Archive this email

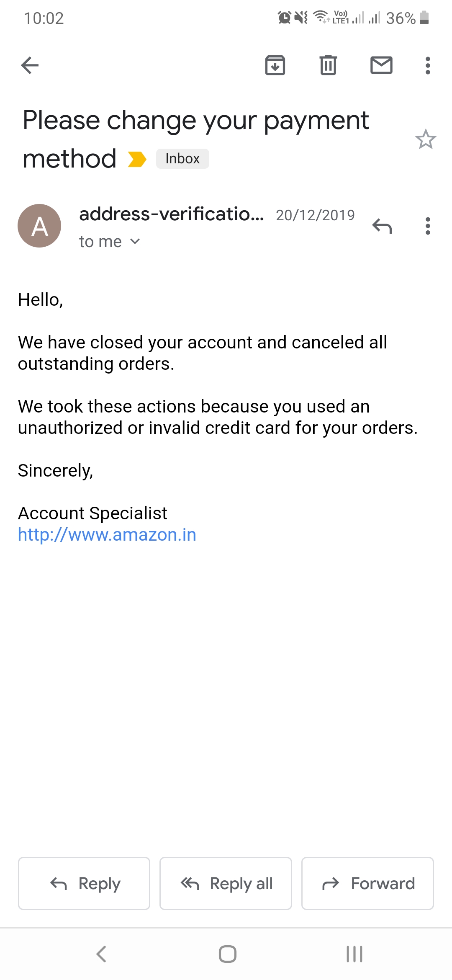pos(275,65)
